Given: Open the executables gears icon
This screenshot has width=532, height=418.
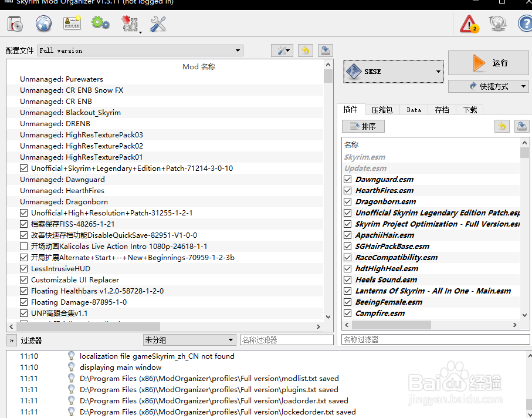Looking at the screenshot, I should [x=100, y=23].
